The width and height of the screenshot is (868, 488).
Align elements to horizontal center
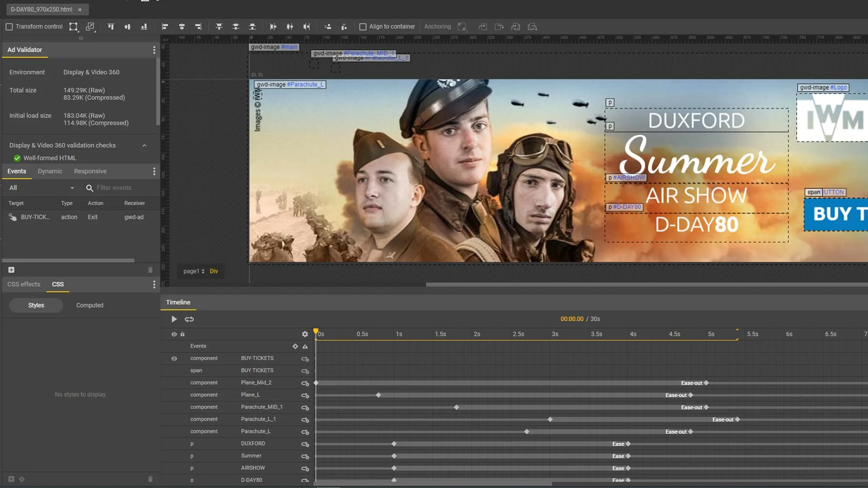click(182, 27)
